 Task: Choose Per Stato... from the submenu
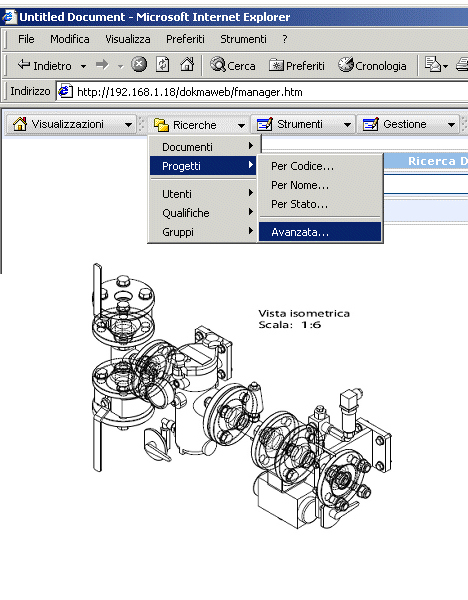(x=320, y=204)
